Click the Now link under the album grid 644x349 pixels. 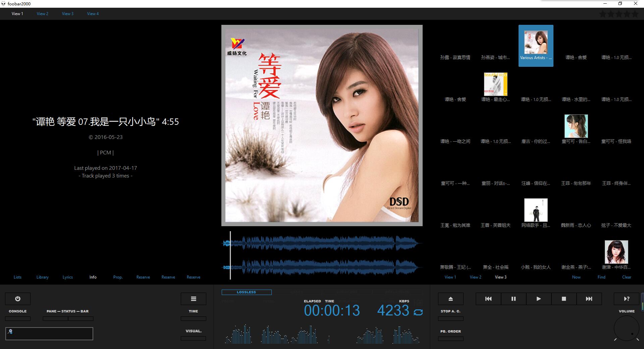tap(576, 277)
